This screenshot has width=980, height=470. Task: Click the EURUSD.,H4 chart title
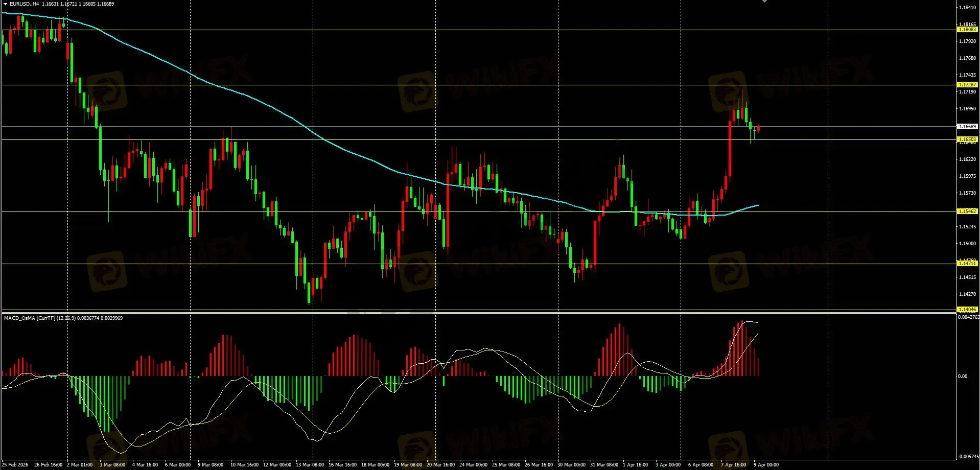pyautogui.click(x=24, y=4)
